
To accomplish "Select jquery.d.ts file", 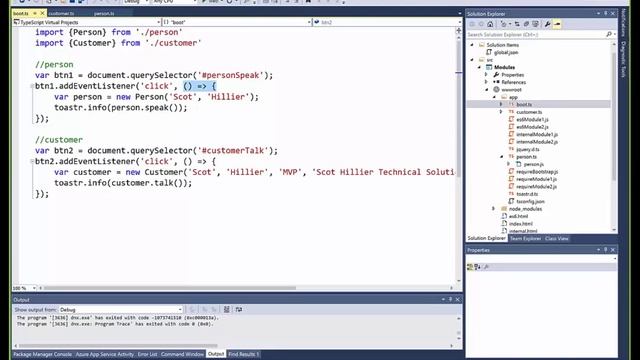I will 527,149.
